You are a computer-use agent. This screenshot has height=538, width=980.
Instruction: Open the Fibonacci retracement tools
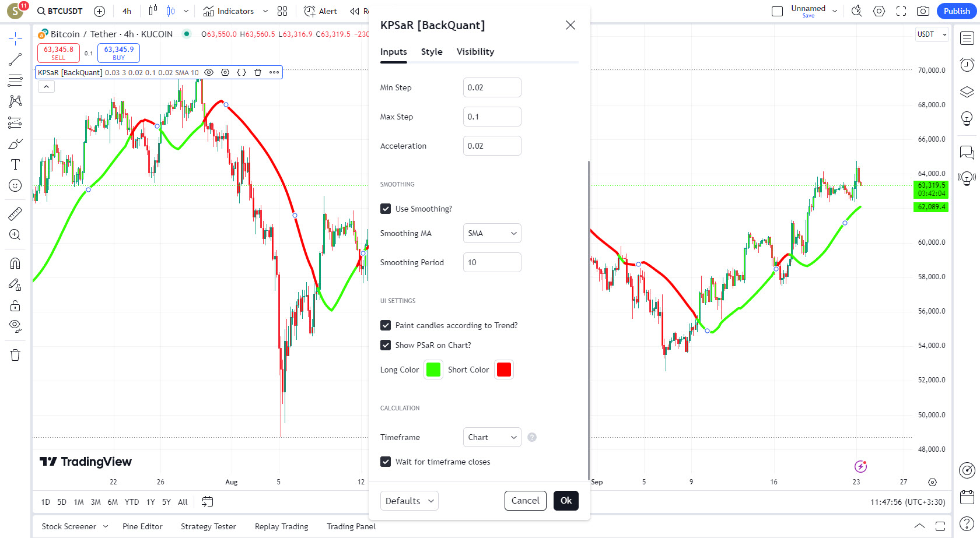(15, 80)
